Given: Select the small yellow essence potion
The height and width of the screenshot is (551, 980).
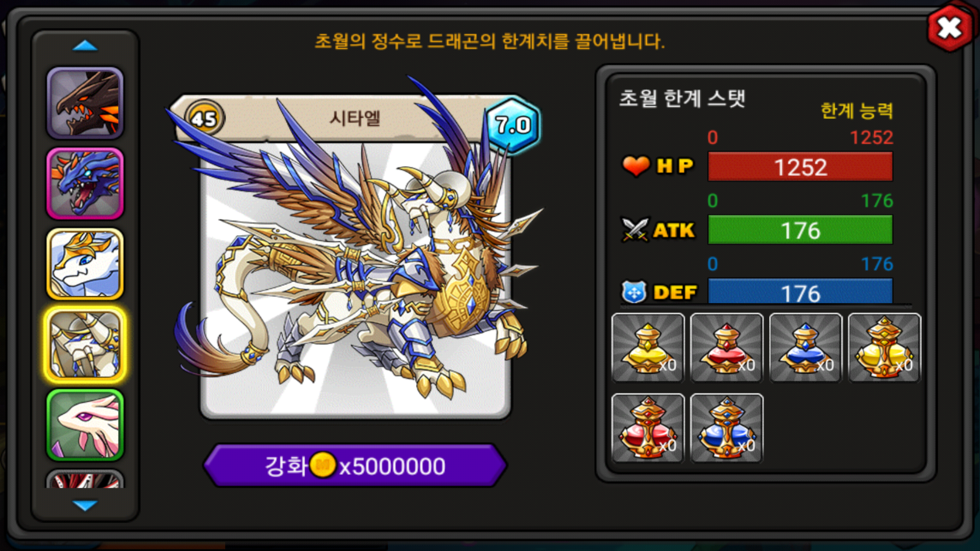Looking at the screenshot, I should pyautogui.click(x=648, y=348).
